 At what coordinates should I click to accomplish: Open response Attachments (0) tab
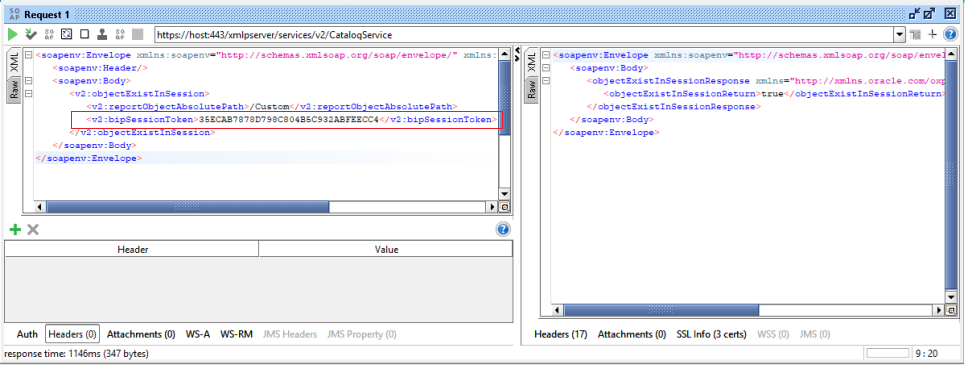pos(632,334)
